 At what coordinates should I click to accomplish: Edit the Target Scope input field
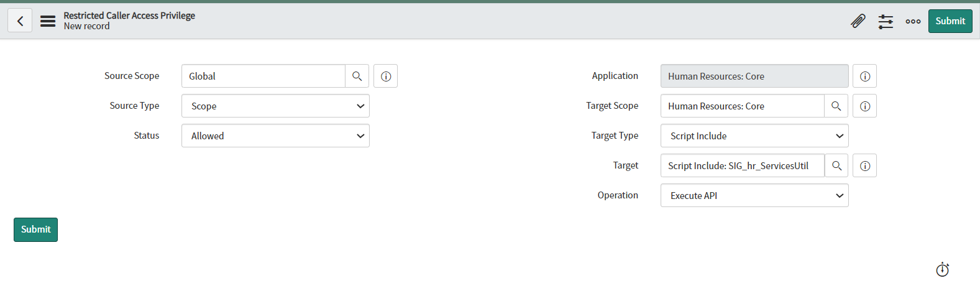click(743, 106)
